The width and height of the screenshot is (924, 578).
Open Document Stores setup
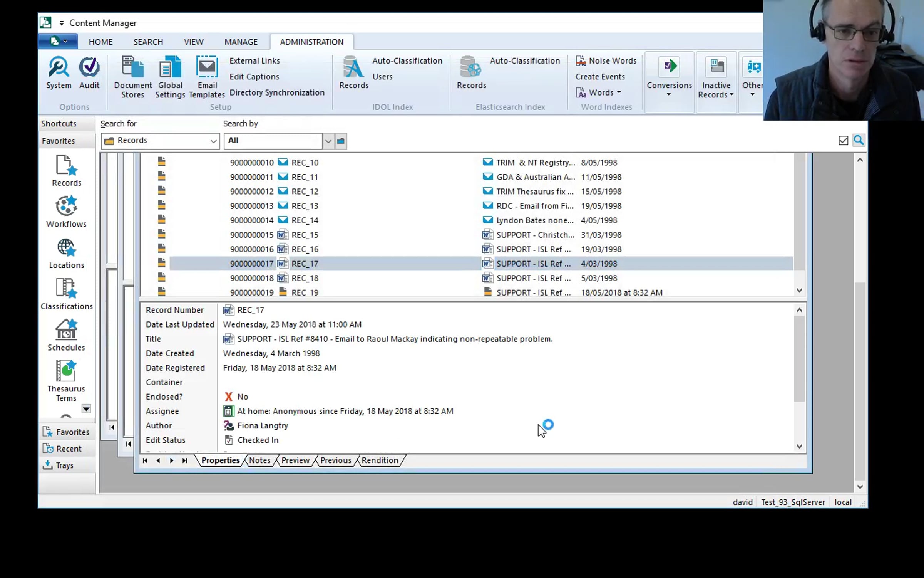(133, 77)
